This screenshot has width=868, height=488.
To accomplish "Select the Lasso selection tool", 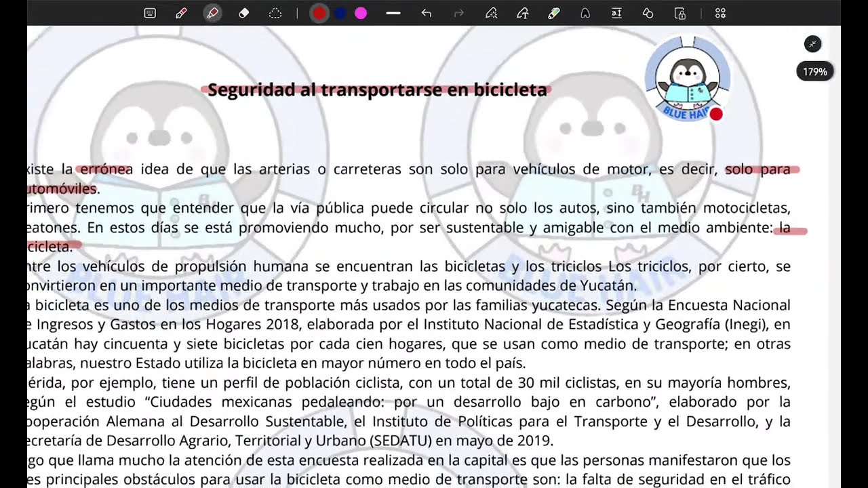I will pos(275,13).
